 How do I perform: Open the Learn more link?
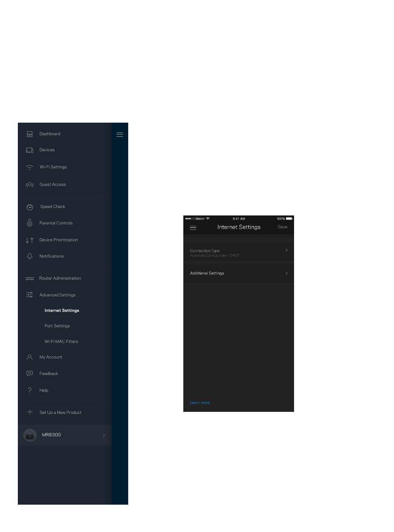tap(200, 403)
